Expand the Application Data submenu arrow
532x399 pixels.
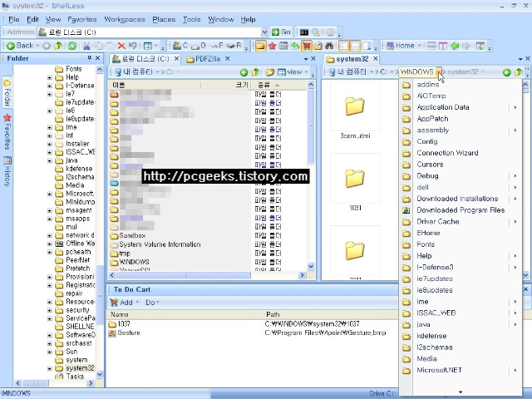(x=515, y=107)
